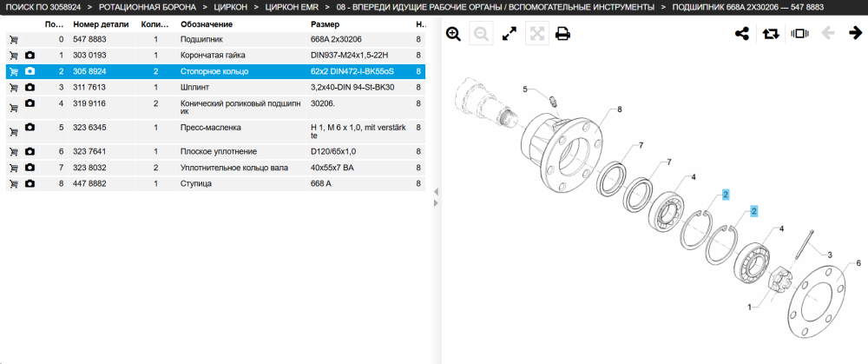Add part 303 0193 to cart
The height and width of the screenshot is (364, 868).
(x=14, y=56)
